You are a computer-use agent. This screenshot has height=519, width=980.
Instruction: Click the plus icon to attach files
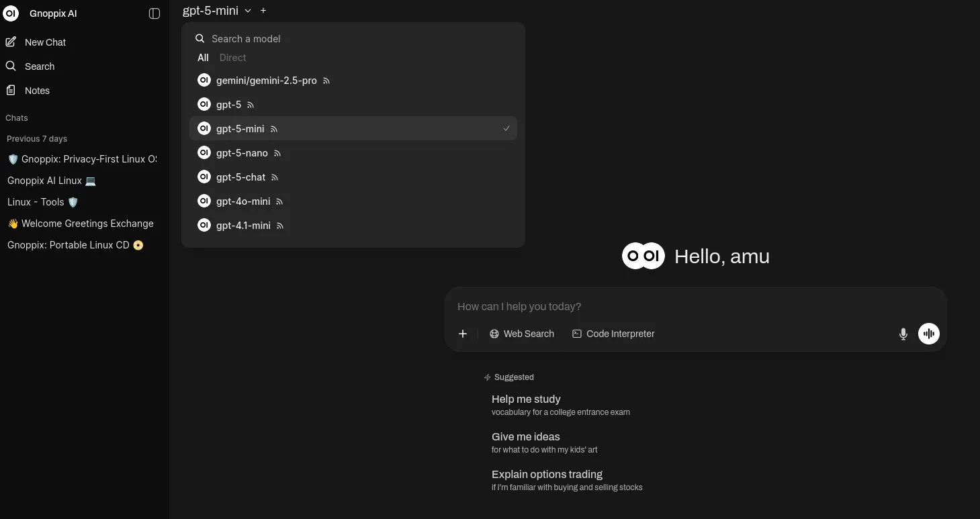(463, 334)
